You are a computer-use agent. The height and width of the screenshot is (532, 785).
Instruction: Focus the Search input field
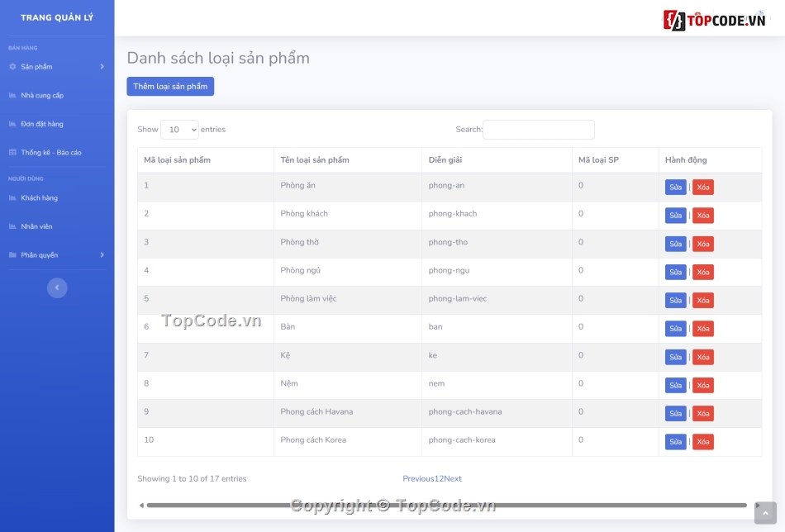tap(538, 130)
